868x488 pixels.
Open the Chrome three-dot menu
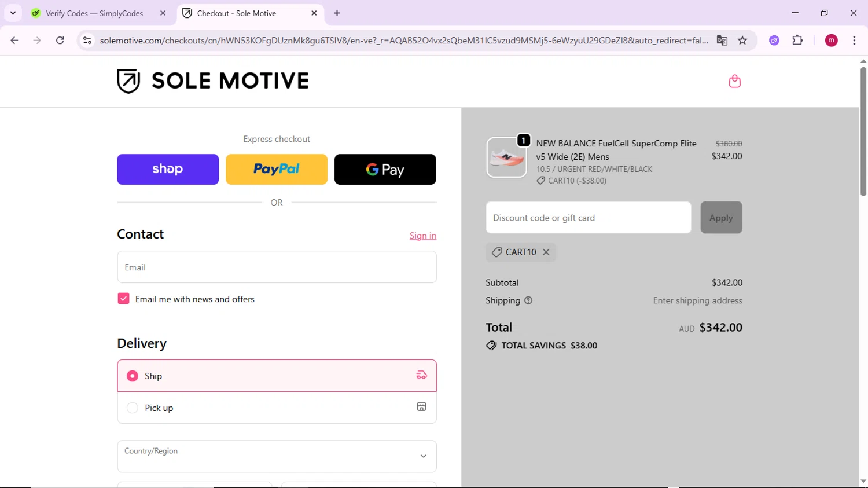854,41
